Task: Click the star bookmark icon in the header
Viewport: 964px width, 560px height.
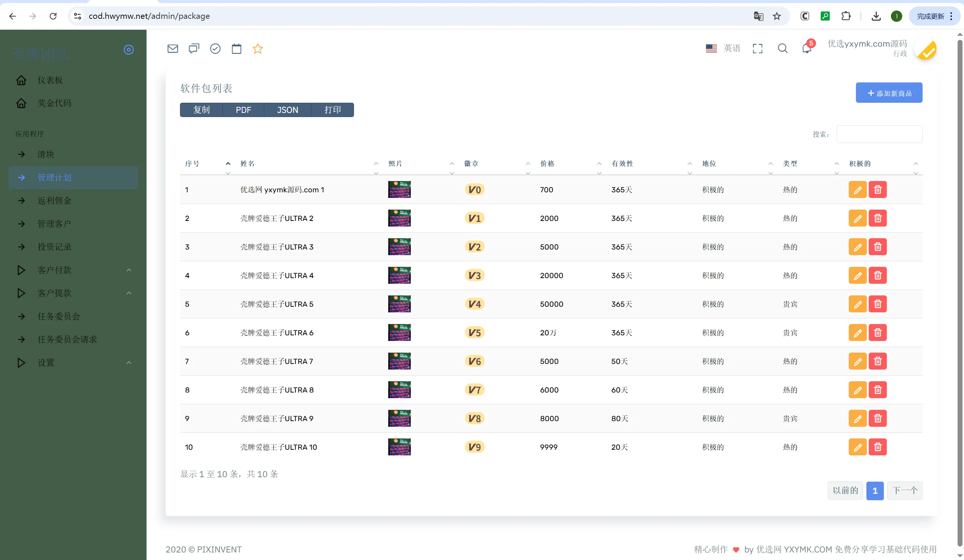Action: tap(258, 49)
